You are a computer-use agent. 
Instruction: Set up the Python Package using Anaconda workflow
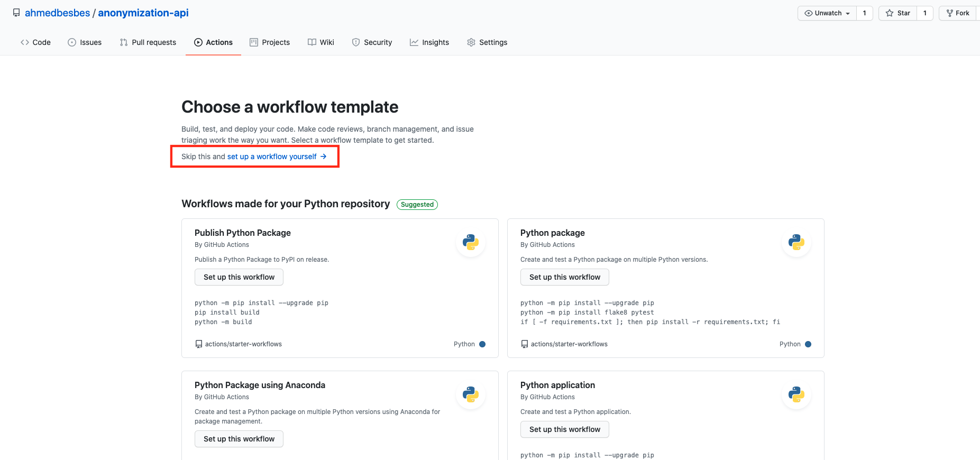pos(239,439)
